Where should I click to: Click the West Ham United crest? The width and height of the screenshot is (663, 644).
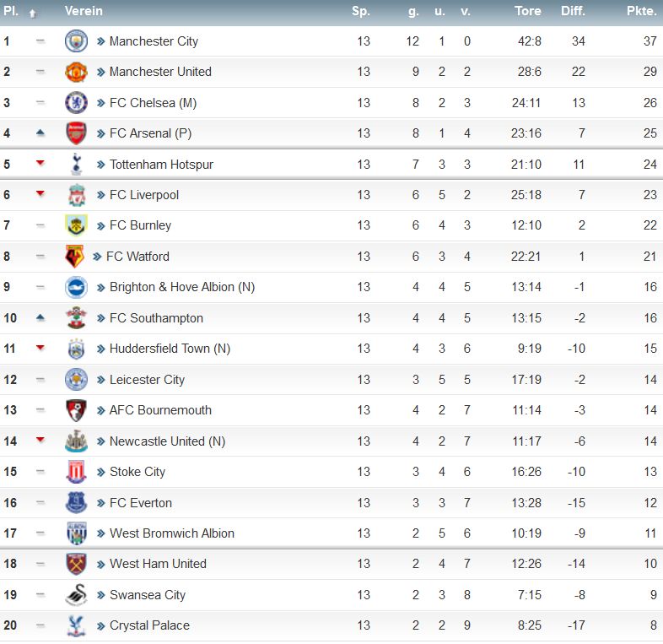(x=76, y=564)
